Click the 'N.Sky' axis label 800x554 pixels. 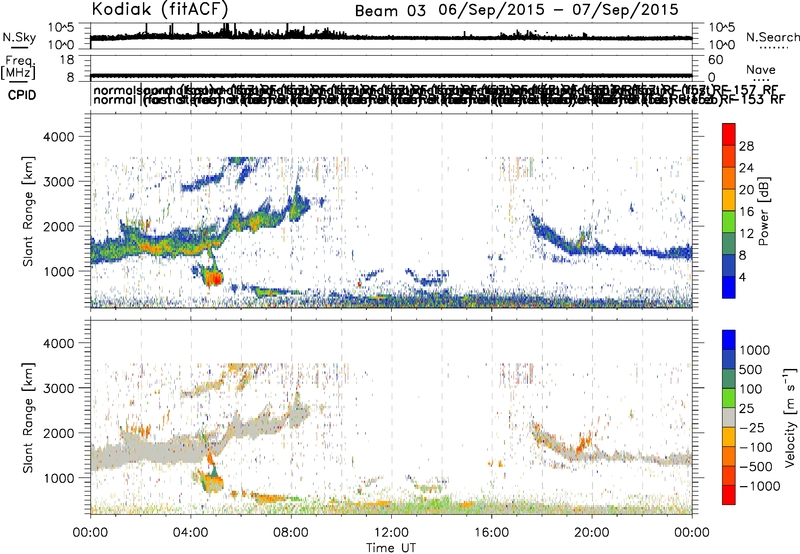(x=19, y=37)
